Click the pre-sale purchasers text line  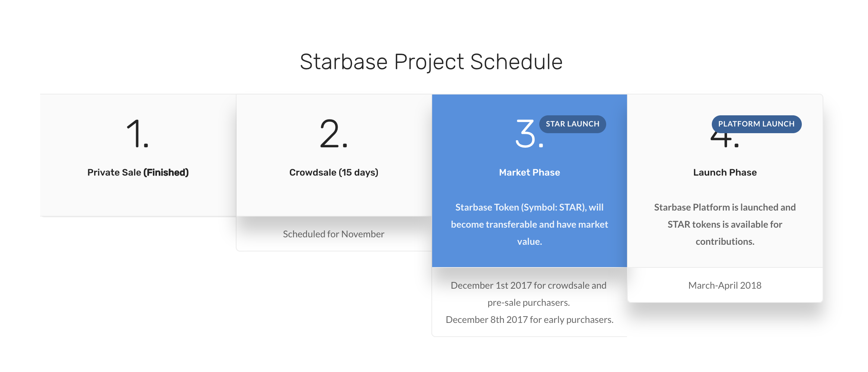(528, 302)
